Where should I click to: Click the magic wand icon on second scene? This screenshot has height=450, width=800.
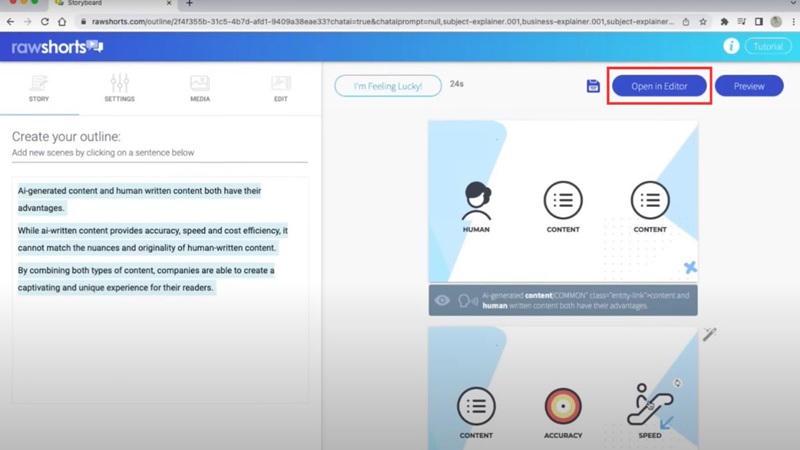click(709, 334)
